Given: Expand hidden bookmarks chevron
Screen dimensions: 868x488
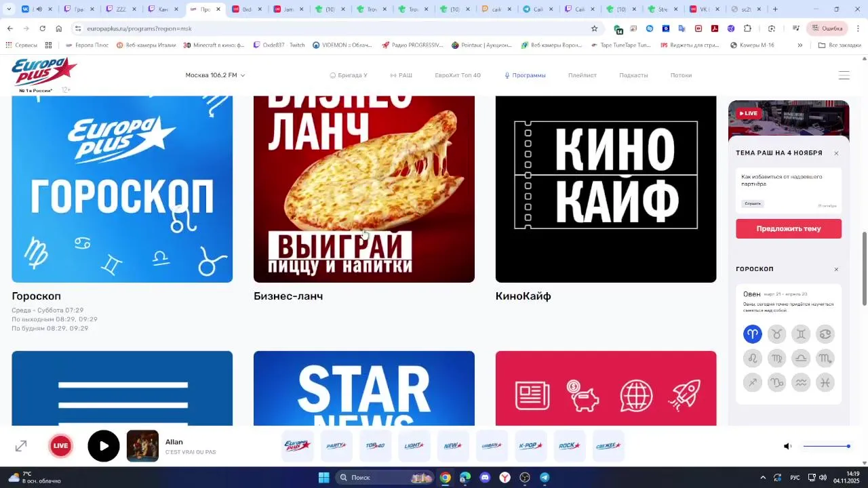Looking at the screenshot, I should pyautogui.click(x=800, y=45).
